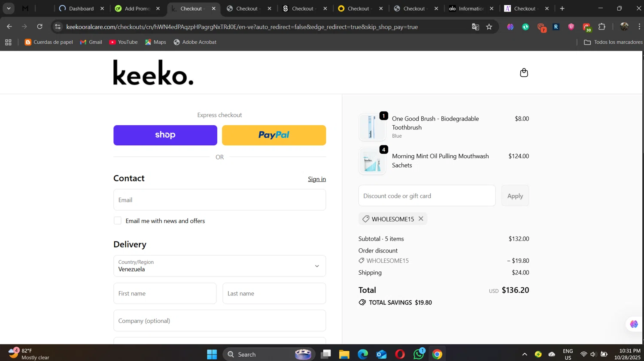Screen dimensions: 644x361
Task: Click the weather widget on the taskbar
Action: tap(29, 354)
